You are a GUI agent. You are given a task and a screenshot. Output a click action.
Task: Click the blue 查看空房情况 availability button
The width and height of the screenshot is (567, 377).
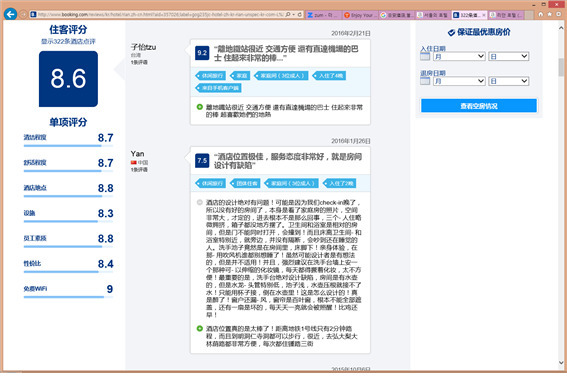pyautogui.click(x=479, y=106)
